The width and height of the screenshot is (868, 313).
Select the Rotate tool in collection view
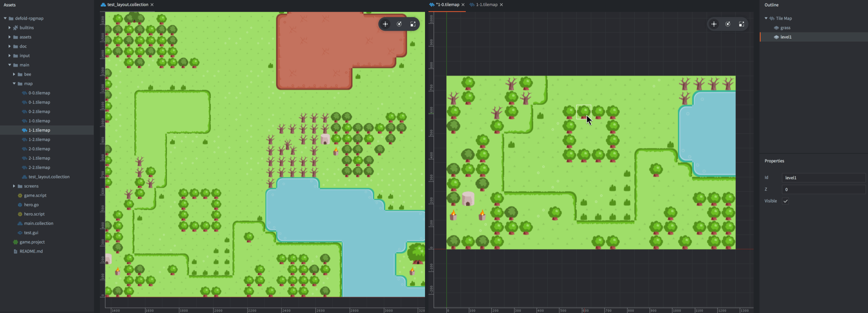point(399,24)
